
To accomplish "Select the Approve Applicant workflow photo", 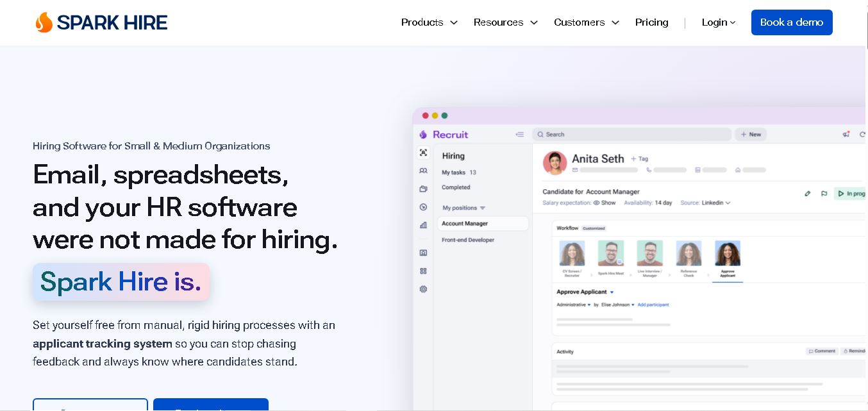I will [728, 253].
